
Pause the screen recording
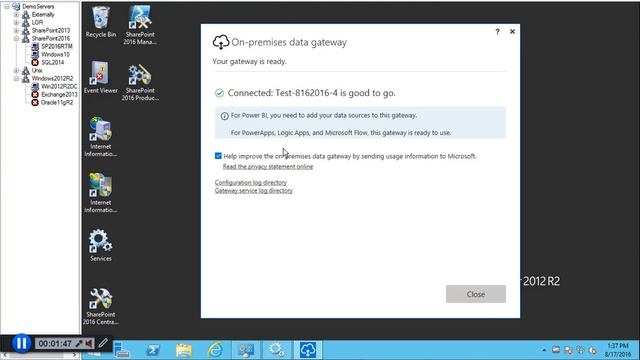(x=21, y=343)
